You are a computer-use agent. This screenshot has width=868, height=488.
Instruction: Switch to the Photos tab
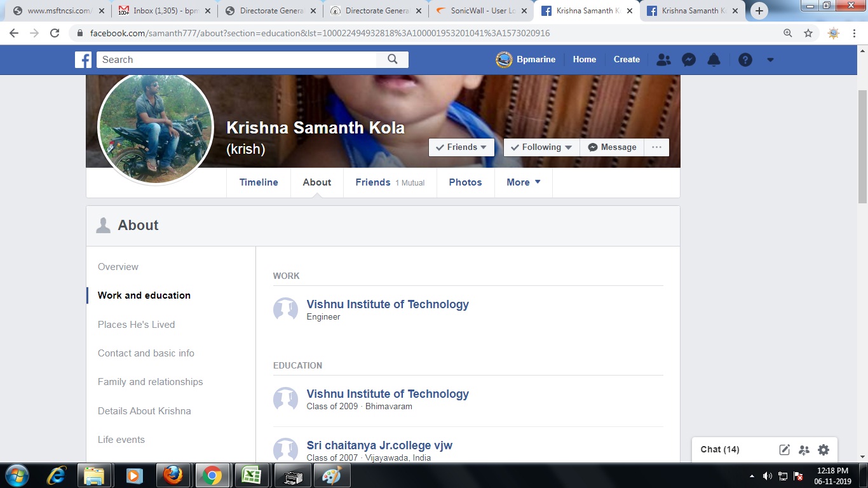tap(465, 182)
